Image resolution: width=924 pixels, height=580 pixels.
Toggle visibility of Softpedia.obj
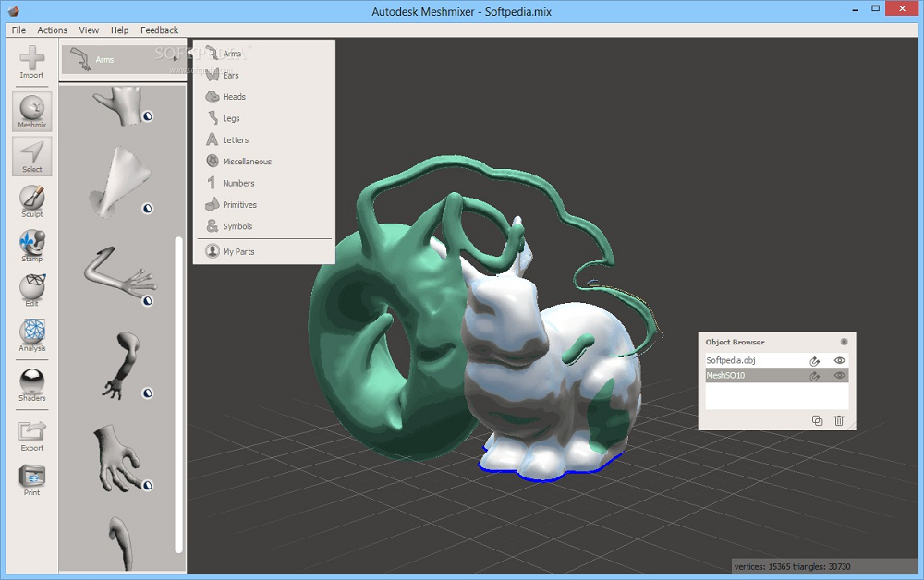839,361
